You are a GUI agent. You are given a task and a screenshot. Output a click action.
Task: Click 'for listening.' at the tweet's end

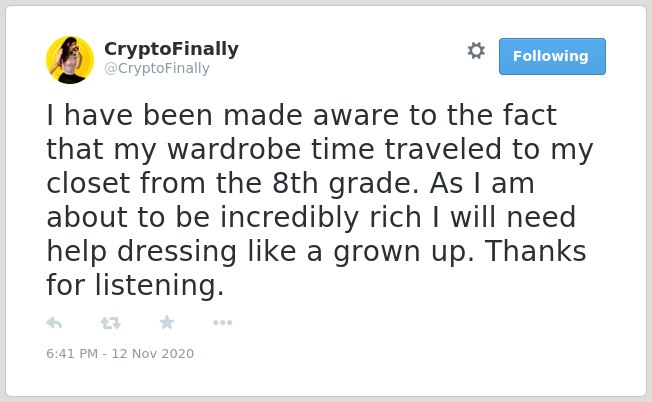[135, 286]
